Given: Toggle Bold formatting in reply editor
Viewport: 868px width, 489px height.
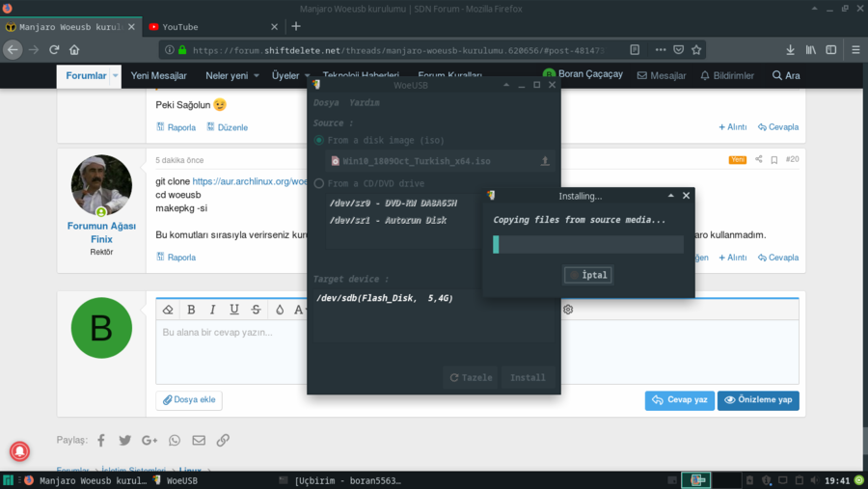Looking at the screenshot, I should tap(191, 310).
